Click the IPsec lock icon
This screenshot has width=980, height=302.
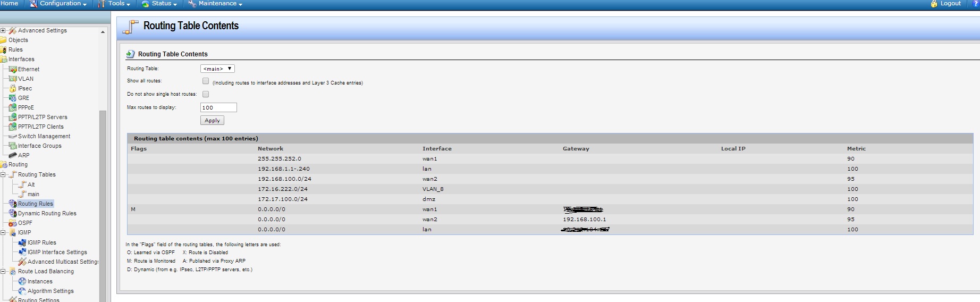pos(13,88)
